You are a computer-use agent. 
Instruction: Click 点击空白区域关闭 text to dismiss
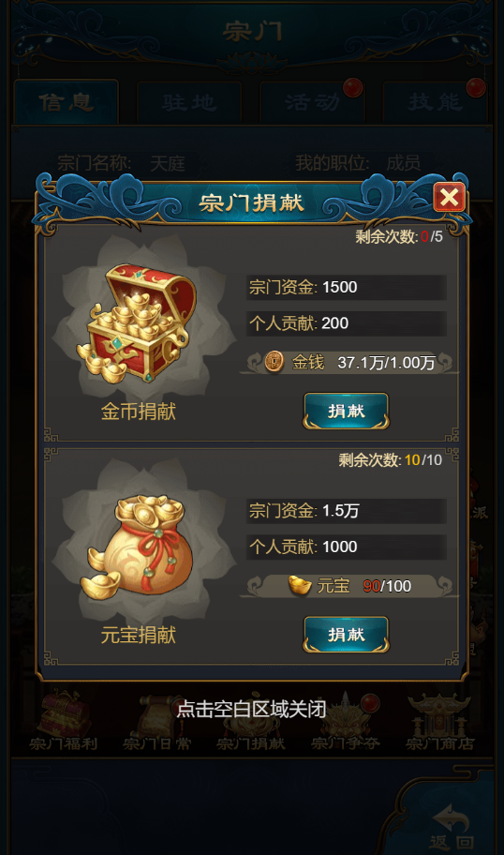tap(251, 709)
